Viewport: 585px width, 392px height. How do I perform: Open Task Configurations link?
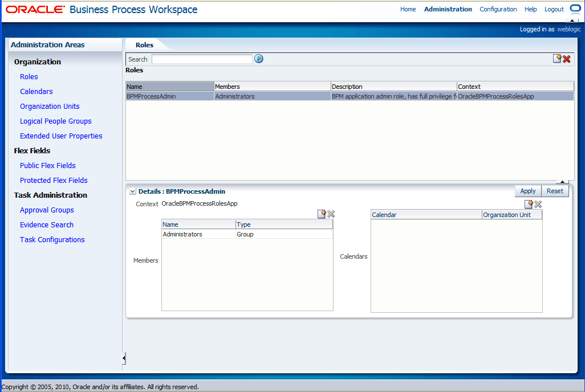click(52, 240)
